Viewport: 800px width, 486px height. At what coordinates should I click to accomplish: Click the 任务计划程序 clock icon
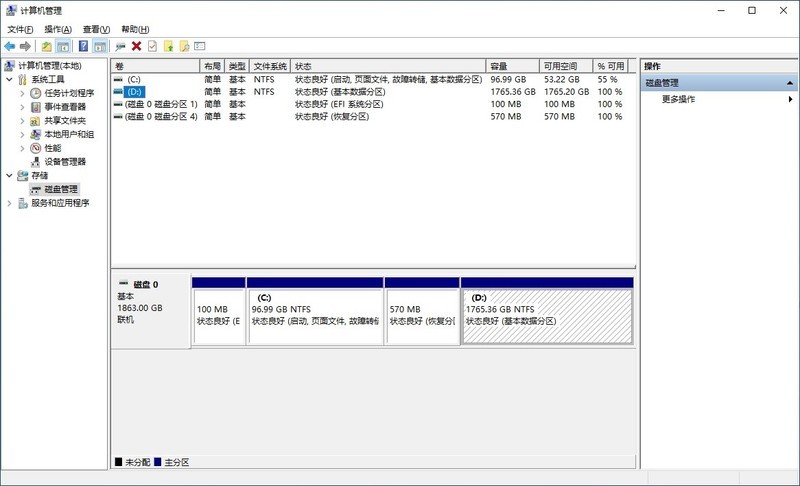[x=35, y=93]
